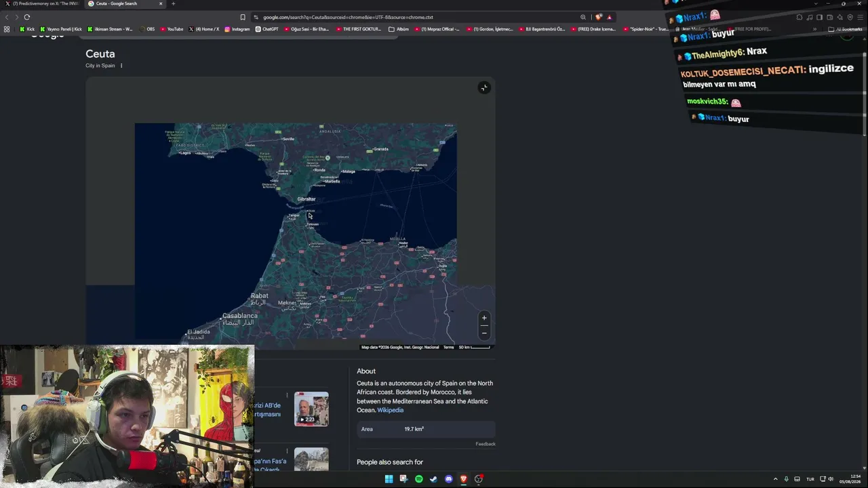868x488 pixels.
Task: Zoom out on the Ceuta map
Action: click(x=484, y=333)
